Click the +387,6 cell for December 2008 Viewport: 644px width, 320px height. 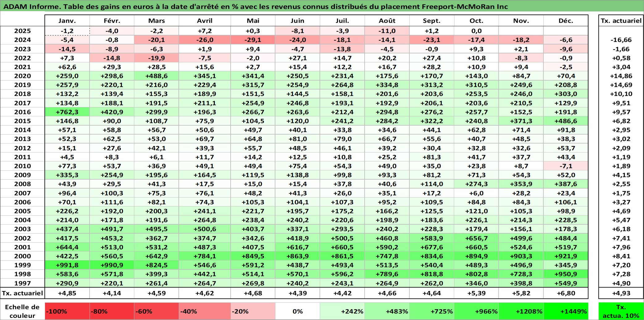pyautogui.click(x=566, y=184)
